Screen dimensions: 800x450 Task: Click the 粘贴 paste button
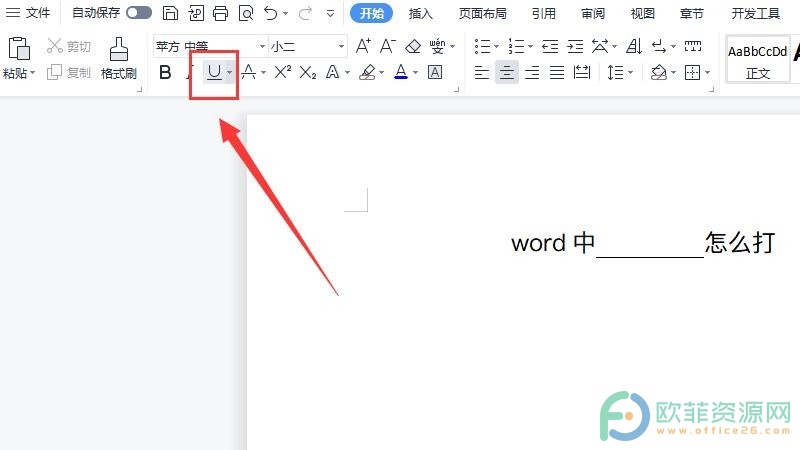point(18,58)
